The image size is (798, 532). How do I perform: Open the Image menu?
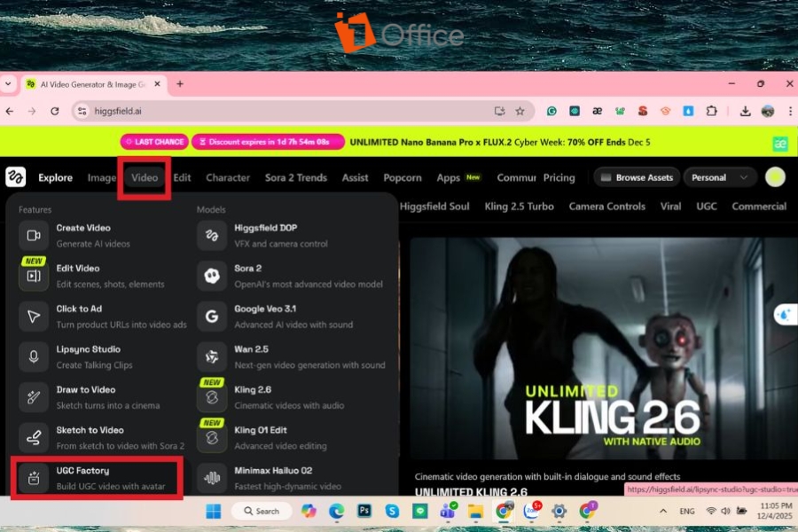coord(102,177)
